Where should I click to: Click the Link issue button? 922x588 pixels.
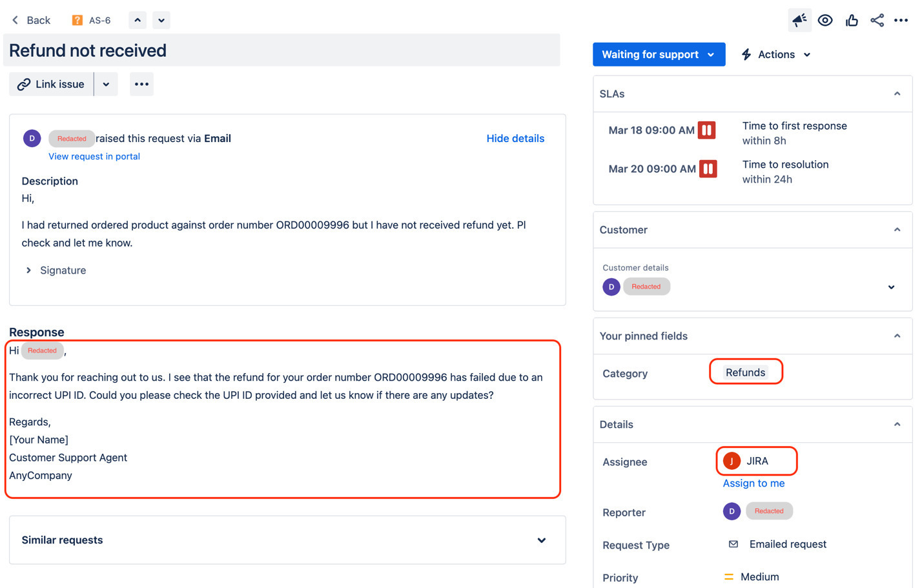click(x=51, y=84)
